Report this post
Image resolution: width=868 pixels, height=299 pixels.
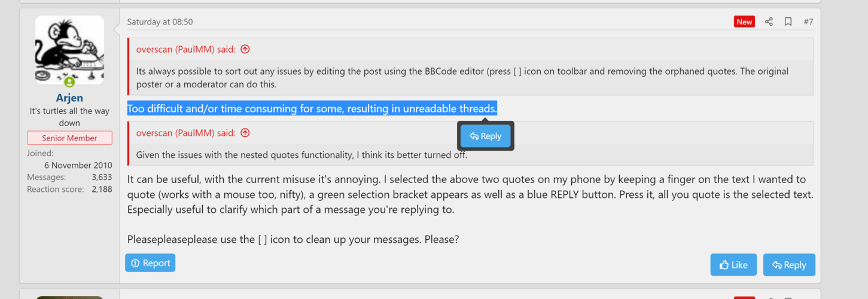coord(150,263)
